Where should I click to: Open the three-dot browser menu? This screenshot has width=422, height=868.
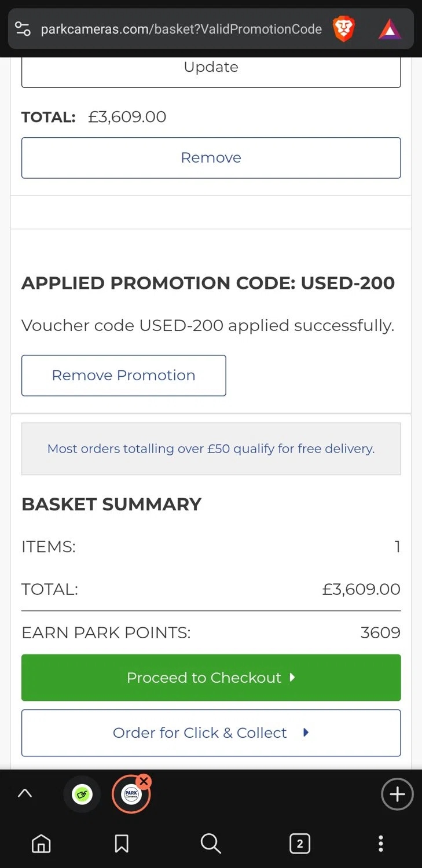tap(380, 844)
